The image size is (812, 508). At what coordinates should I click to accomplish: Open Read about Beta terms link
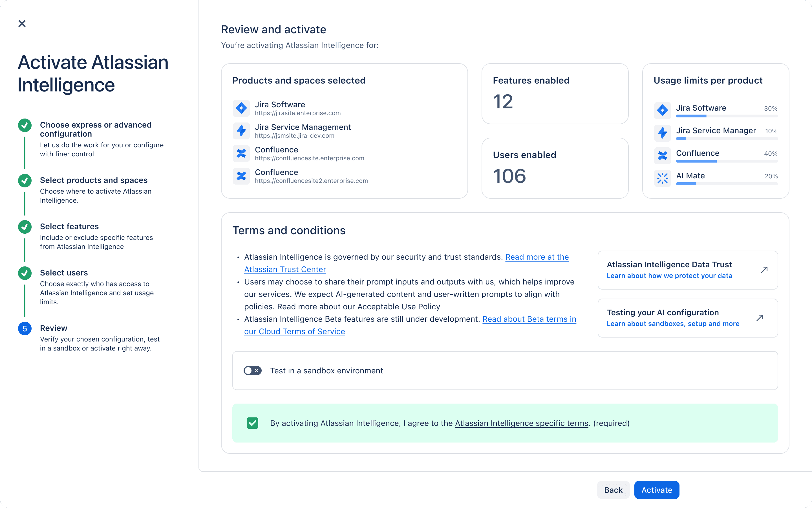[x=410, y=325]
